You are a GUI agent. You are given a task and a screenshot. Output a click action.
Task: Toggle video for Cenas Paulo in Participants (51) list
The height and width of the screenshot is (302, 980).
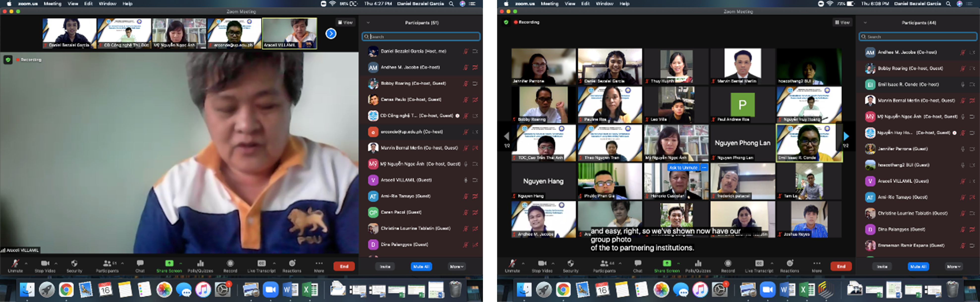475,99
